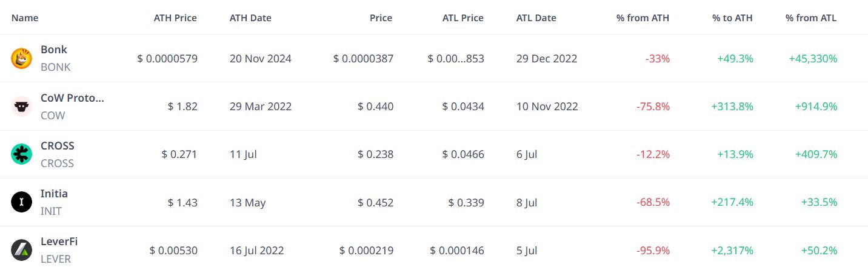Sort by % from ATL header
This screenshot has width=868, height=273.
pyautogui.click(x=811, y=18)
